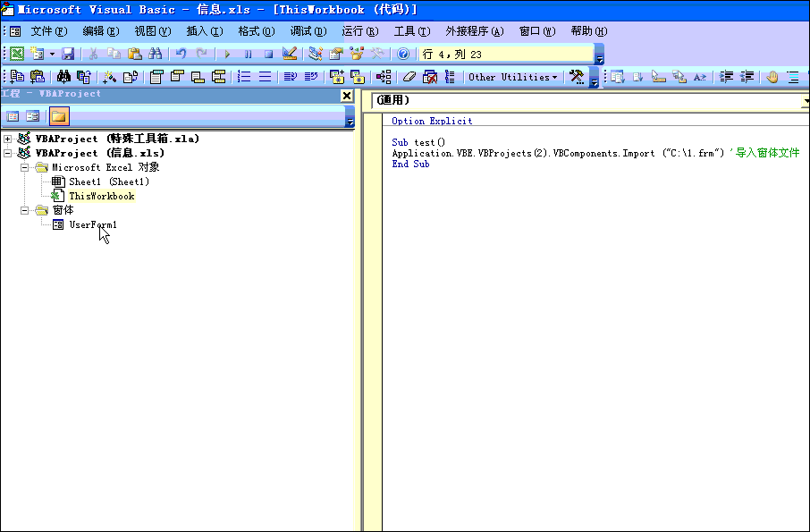Collapse the Microsoft Excel 对象 folder
The image size is (810, 532).
tap(24, 167)
